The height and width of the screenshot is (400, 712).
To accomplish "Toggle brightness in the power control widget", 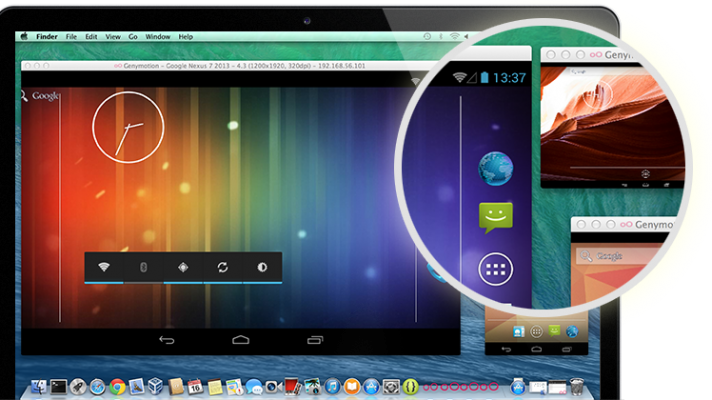I will pyautogui.click(x=262, y=267).
